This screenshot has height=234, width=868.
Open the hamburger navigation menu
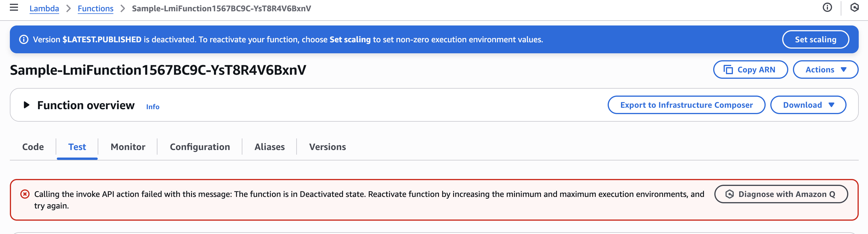pyautogui.click(x=14, y=8)
